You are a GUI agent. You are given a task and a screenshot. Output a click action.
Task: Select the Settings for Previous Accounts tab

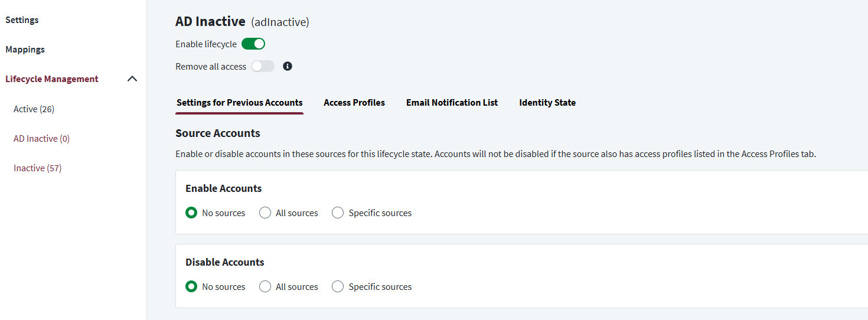click(239, 103)
